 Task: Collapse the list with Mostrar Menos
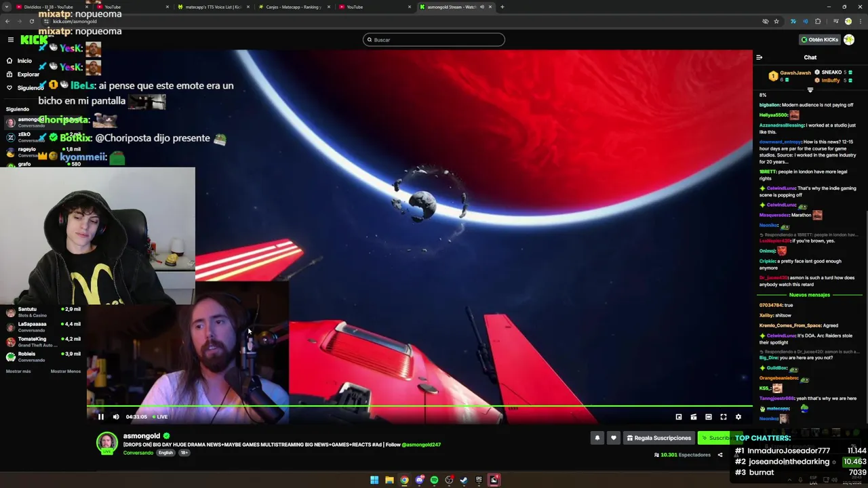[66, 371]
